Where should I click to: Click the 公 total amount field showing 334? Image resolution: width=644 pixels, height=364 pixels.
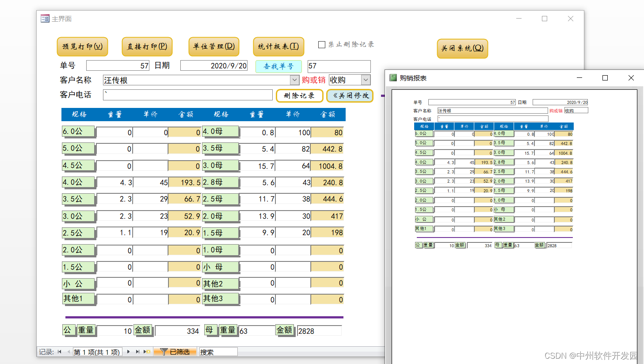(x=178, y=331)
